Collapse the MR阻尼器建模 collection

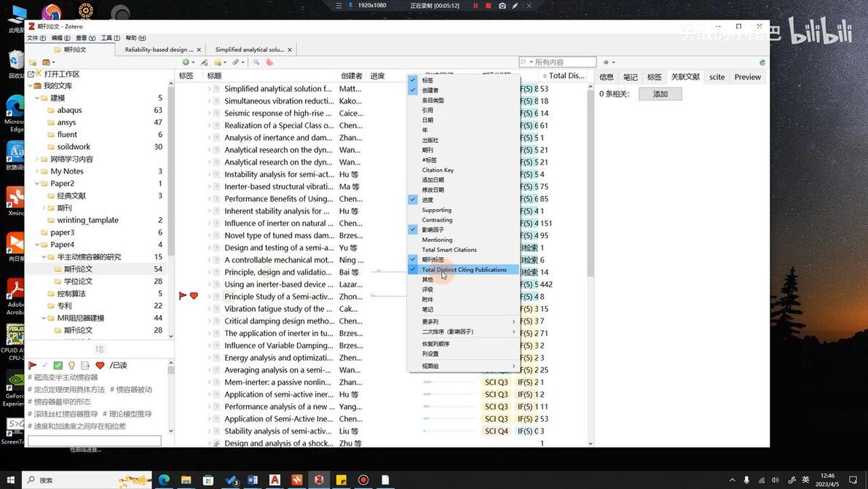(x=44, y=318)
